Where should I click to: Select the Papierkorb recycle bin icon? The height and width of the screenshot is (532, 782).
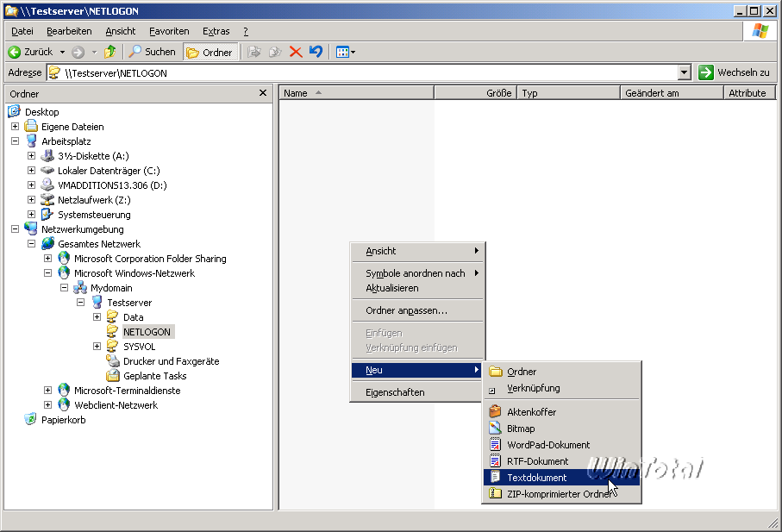click(x=30, y=419)
